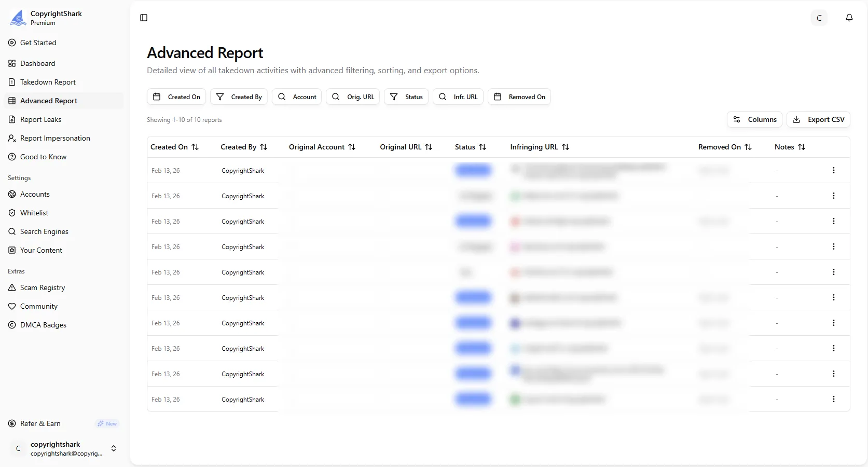Switch to Takedown Report section

[48, 82]
